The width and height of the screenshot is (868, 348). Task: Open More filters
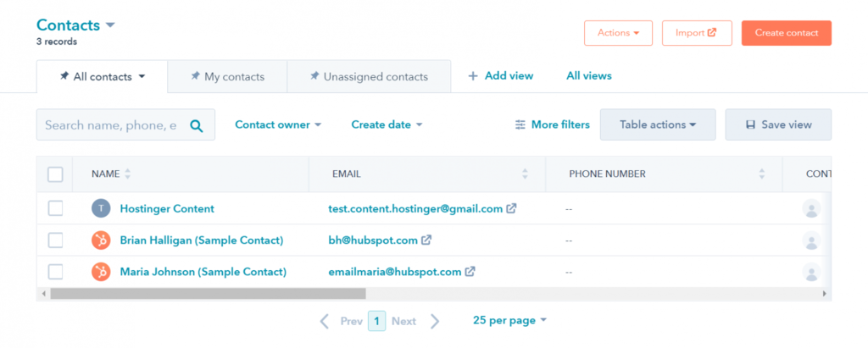[552, 124]
